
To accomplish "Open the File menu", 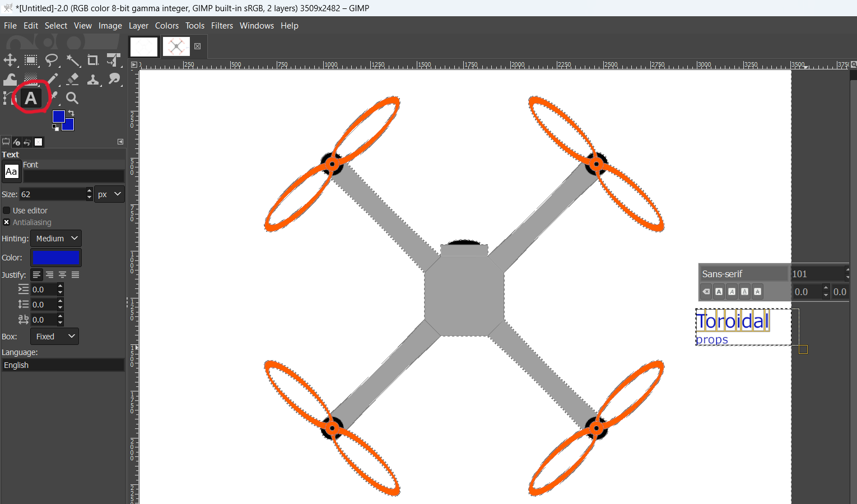I will (10, 26).
